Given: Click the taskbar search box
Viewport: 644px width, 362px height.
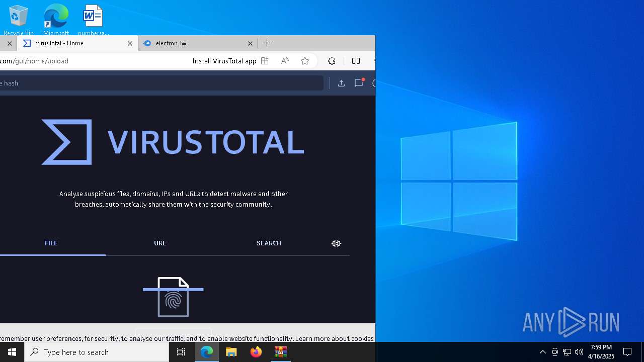Looking at the screenshot, I should [x=97, y=352].
